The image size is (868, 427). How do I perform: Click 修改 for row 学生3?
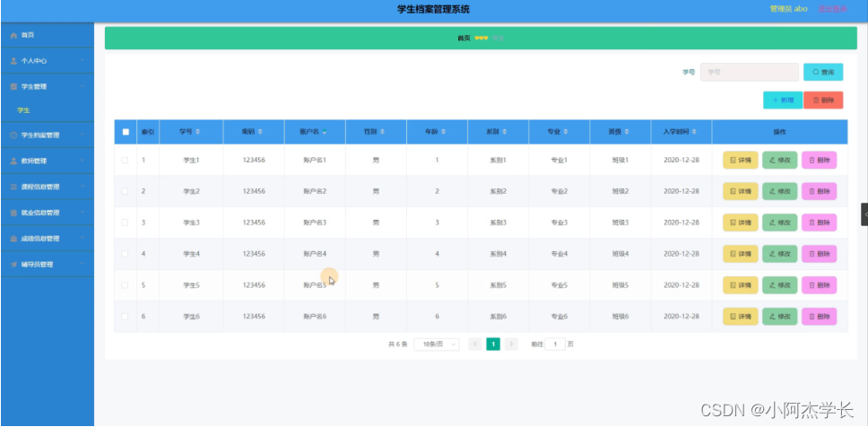point(779,222)
